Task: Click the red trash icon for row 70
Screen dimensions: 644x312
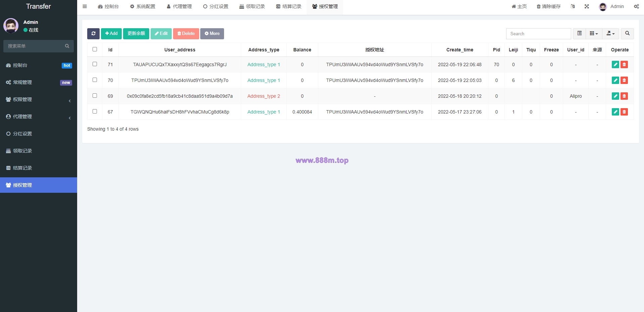Action: tap(624, 80)
